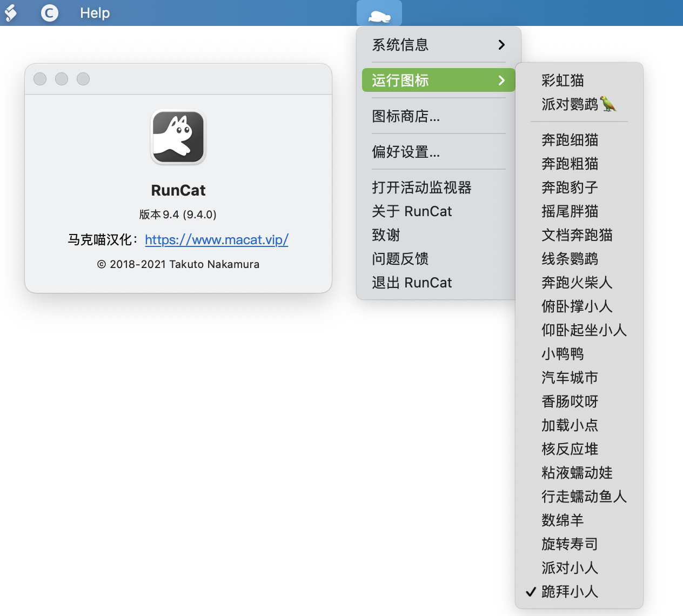Image resolution: width=683 pixels, height=616 pixels.
Task: Pick the 旋转寿司 runner
Action: click(570, 544)
